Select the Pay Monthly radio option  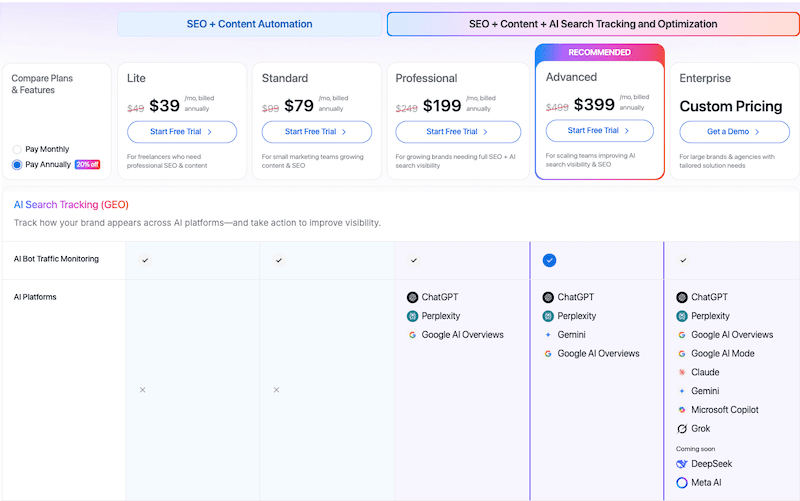click(x=17, y=149)
